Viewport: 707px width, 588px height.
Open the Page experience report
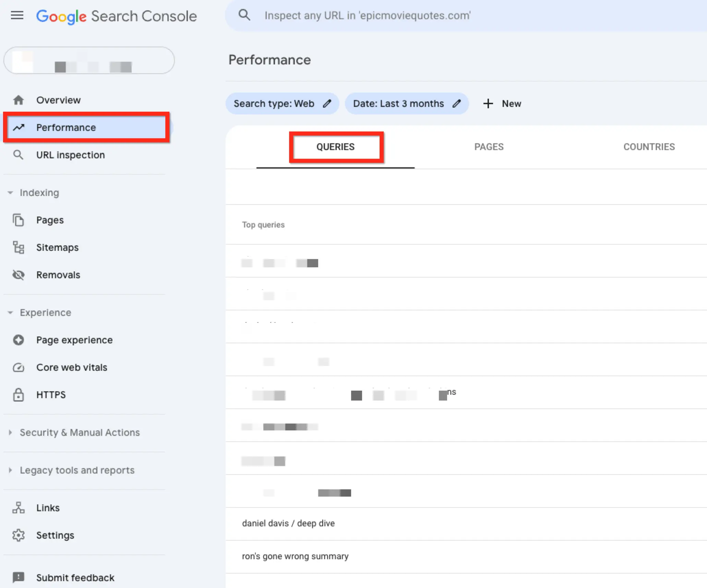click(74, 340)
